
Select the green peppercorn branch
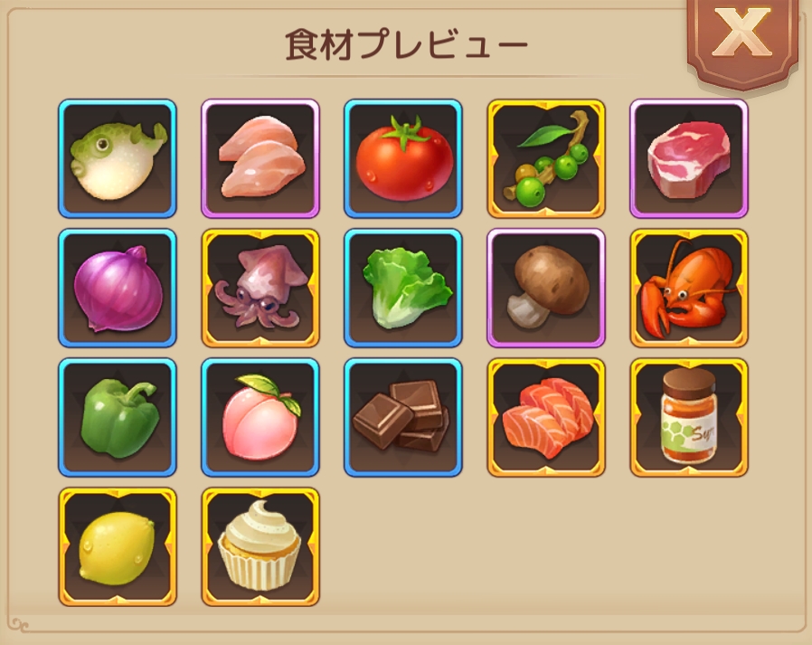pos(546,158)
